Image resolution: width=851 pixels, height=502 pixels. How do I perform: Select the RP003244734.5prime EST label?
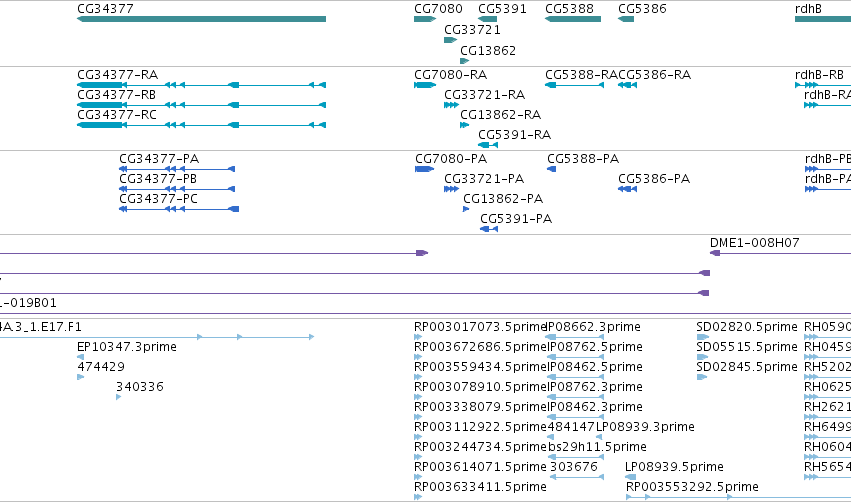tap(480, 447)
